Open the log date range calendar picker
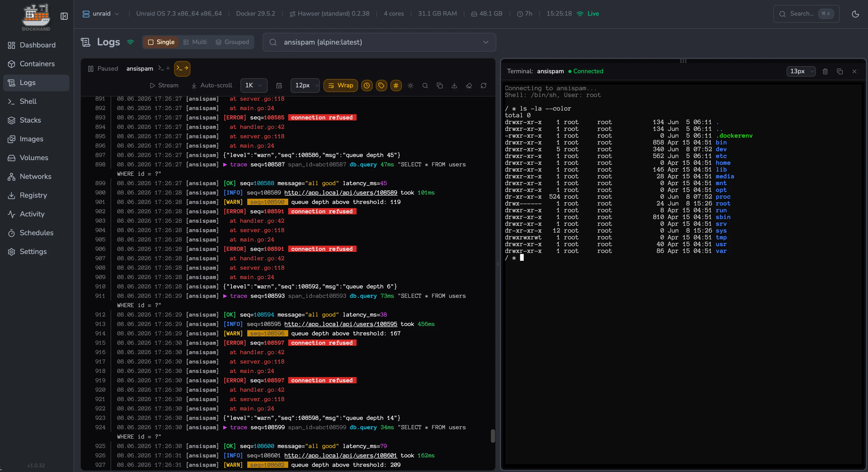Image resolution: width=868 pixels, height=472 pixels. point(279,86)
